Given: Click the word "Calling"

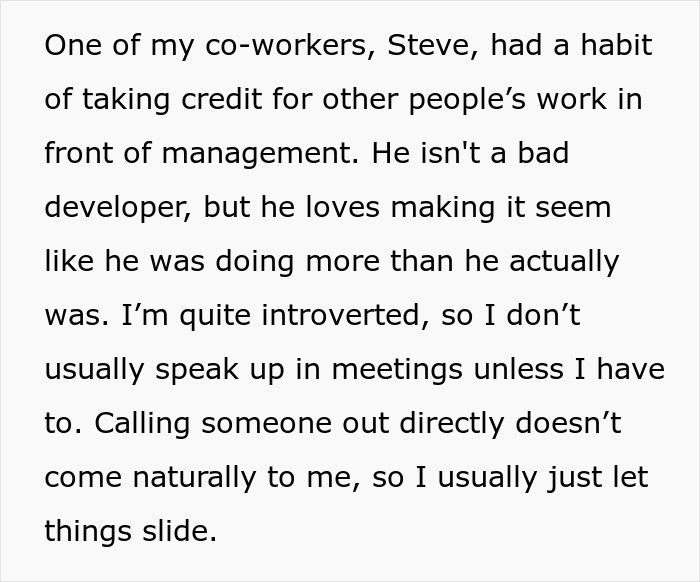Looking at the screenshot, I should [x=144, y=424].
